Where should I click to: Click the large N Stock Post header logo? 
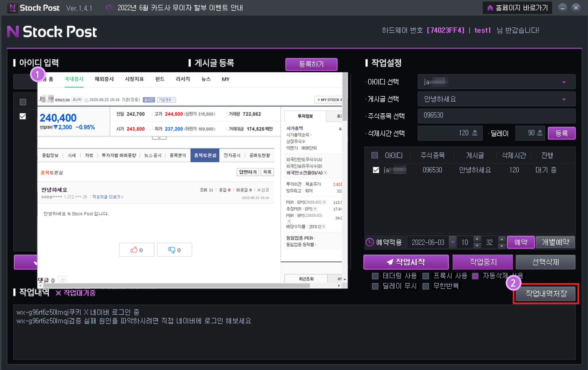click(x=52, y=31)
